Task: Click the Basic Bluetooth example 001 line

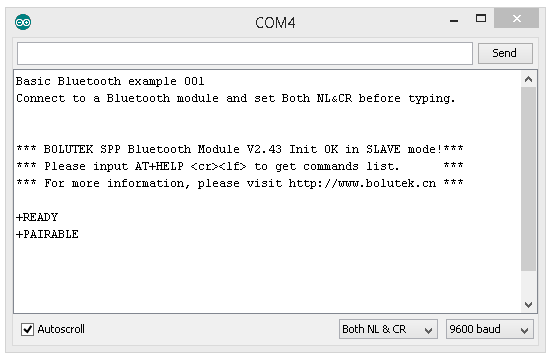Action: point(110,81)
